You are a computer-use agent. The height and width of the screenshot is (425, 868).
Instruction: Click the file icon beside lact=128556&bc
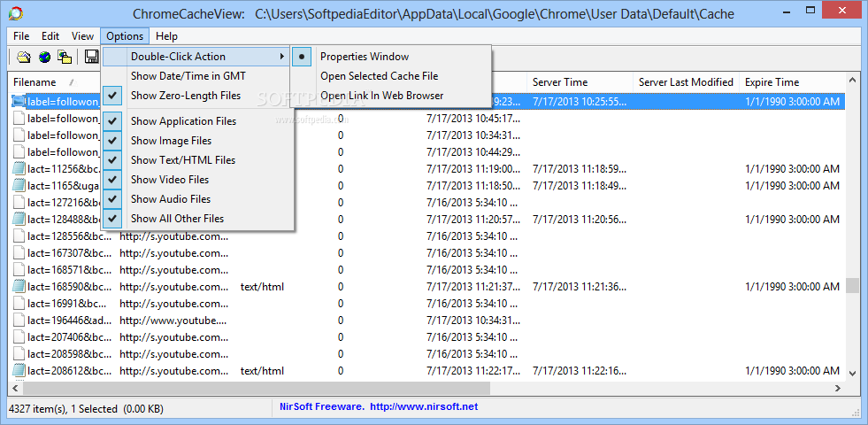19,236
